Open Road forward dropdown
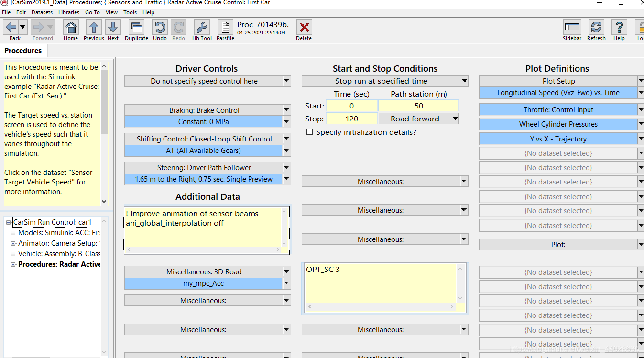Screen dimensions: 644x358 419,119
